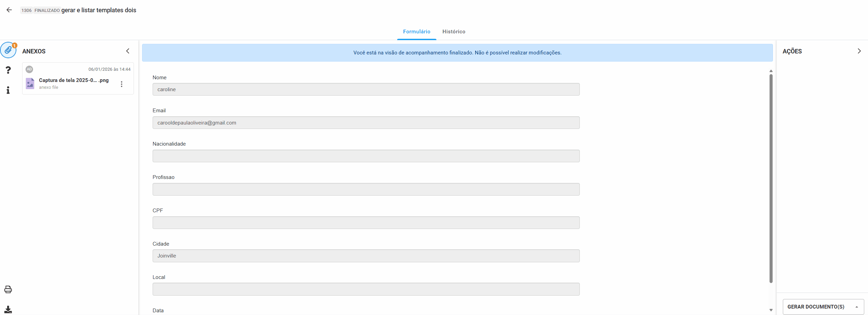Image resolution: width=868 pixels, height=315 pixels.
Task: Click the AD user avatar on attachment
Action: point(30,69)
